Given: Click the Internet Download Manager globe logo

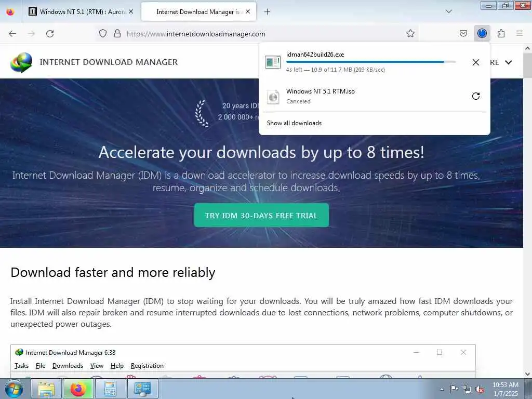Looking at the screenshot, I should click(x=21, y=62).
